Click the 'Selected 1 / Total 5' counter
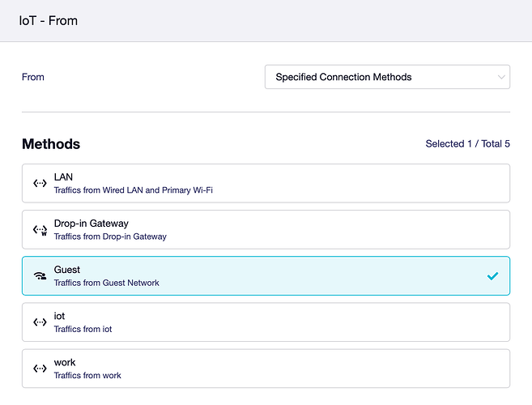The width and height of the screenshot is (532, 405). click(x=467, y=144)
